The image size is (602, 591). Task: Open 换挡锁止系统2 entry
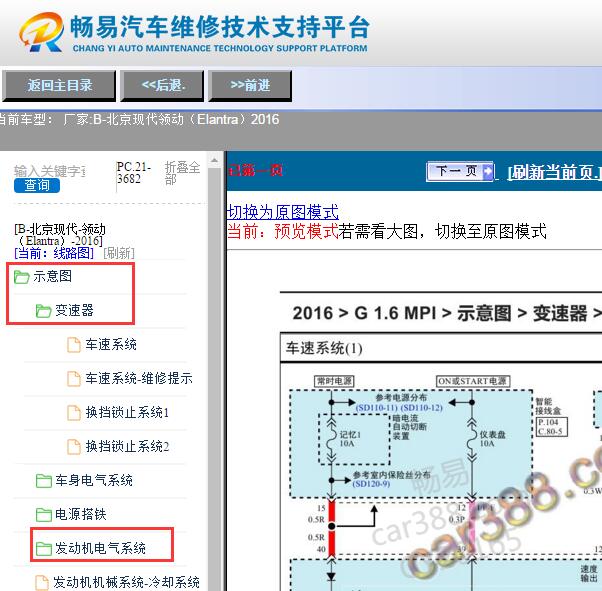click(127, 447)
